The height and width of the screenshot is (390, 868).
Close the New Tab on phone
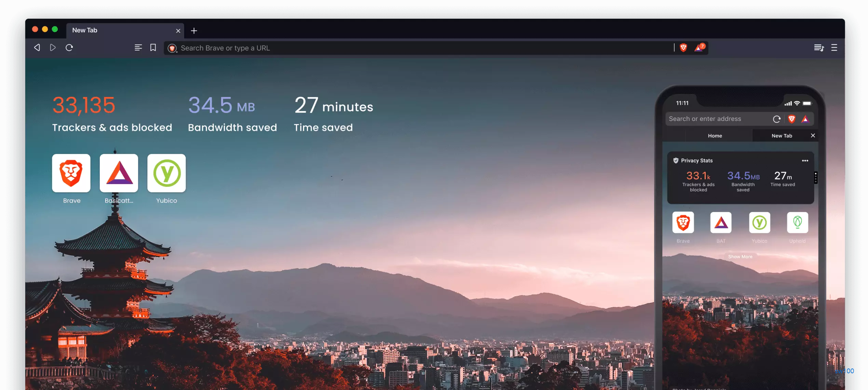pos(813,136)
